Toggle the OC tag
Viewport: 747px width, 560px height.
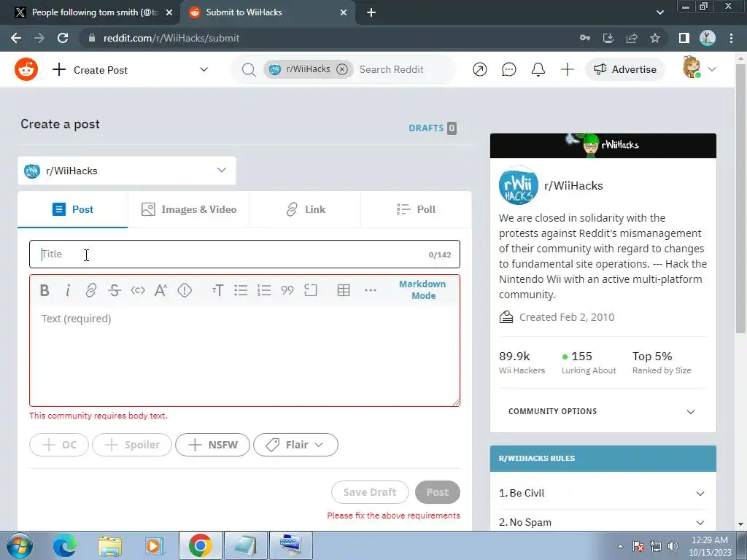click(x=59, y=445)
